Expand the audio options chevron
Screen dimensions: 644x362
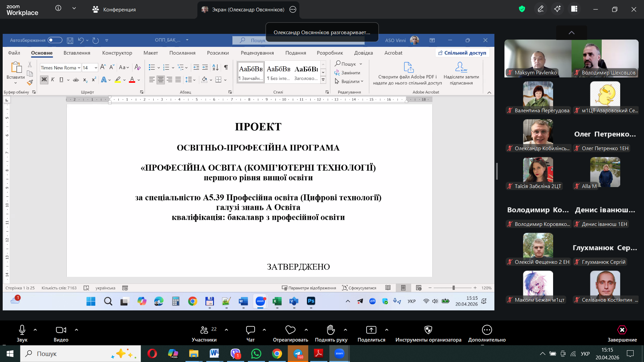(35, 330)
